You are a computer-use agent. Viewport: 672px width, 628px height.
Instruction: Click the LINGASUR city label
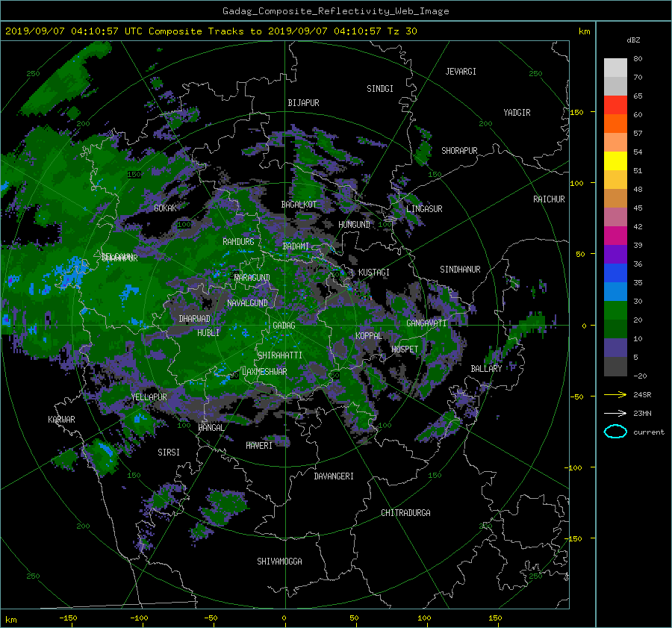pos(424,209)
